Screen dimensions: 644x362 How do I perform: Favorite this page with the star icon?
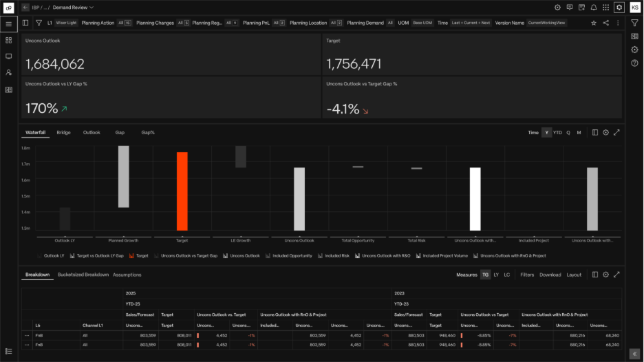pyautogui.click(x=594, y=23)
